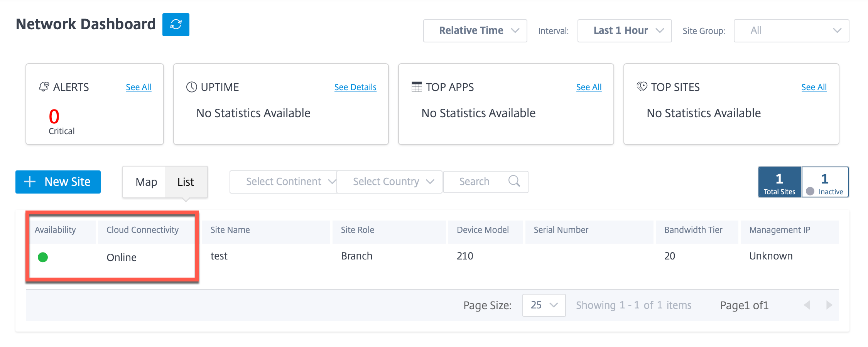Viewport: 868px width, 347px height.
Task: Open the Relative Time dropdown
Action: point(475,31)
